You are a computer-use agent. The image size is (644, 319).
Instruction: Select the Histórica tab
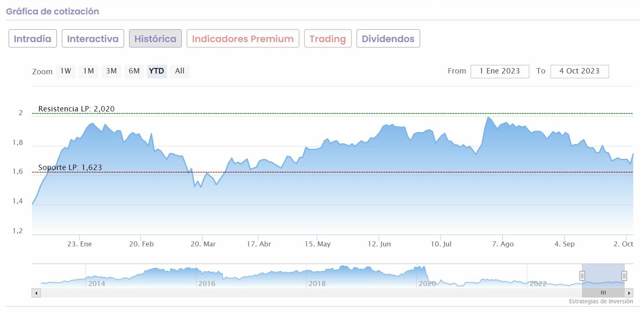pyautogui.click(x=155, y=39)
